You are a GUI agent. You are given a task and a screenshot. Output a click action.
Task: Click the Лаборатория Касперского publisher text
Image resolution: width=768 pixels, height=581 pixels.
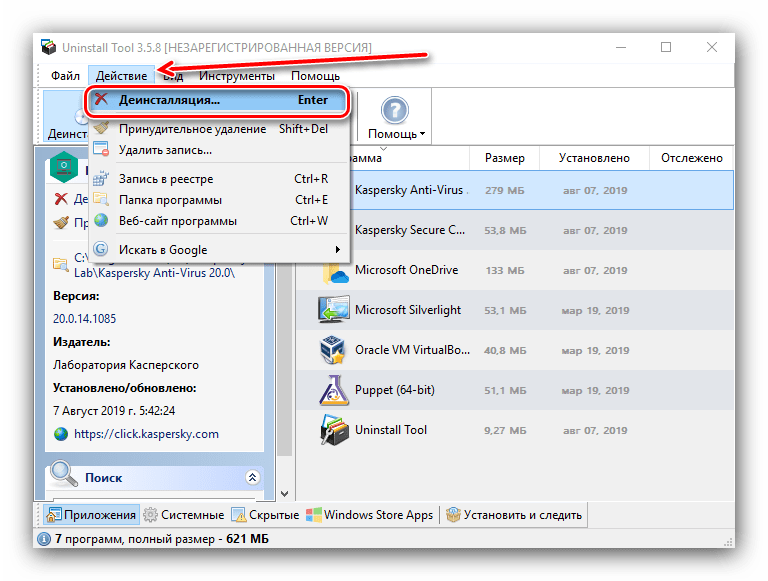click(126, 365)
